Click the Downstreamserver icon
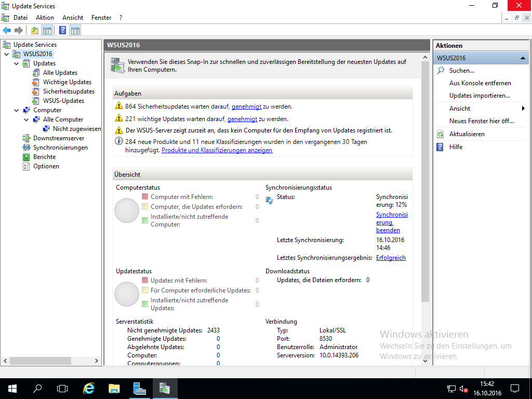 click(26, 138)
